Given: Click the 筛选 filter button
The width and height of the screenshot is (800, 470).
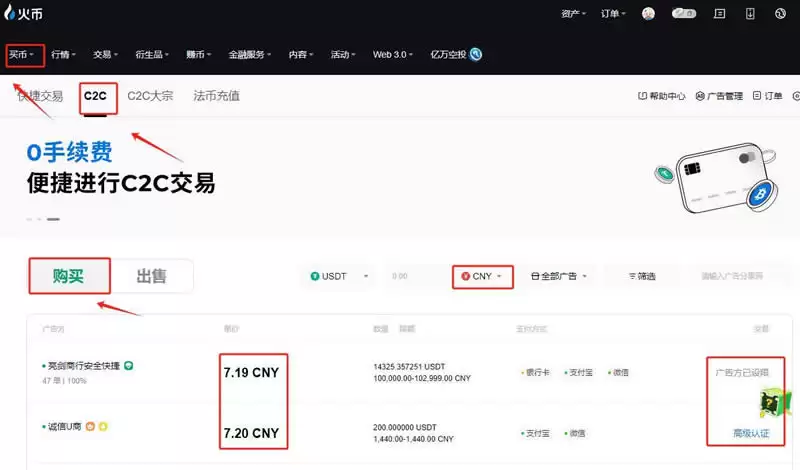Looking at the screenshot, I should [x=642, y=276].
